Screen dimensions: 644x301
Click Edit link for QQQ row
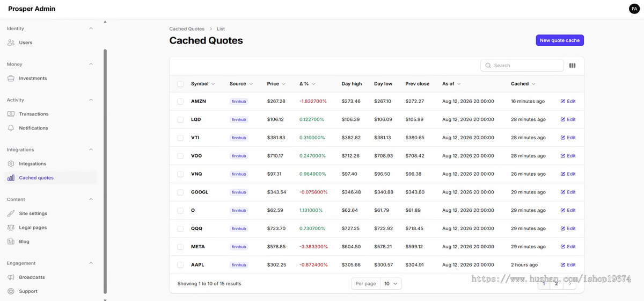[x=568, y=228]
